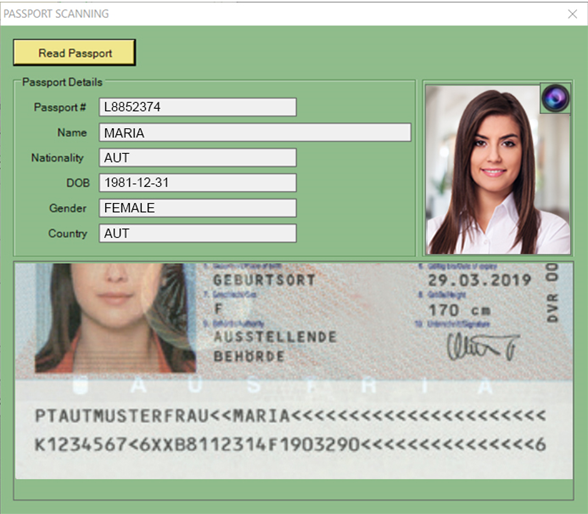Click the AUSSTELLENDE BEHÖRDE text in scan
The height and width of the screenshot is (514, 588).
[x=275, y=346]
